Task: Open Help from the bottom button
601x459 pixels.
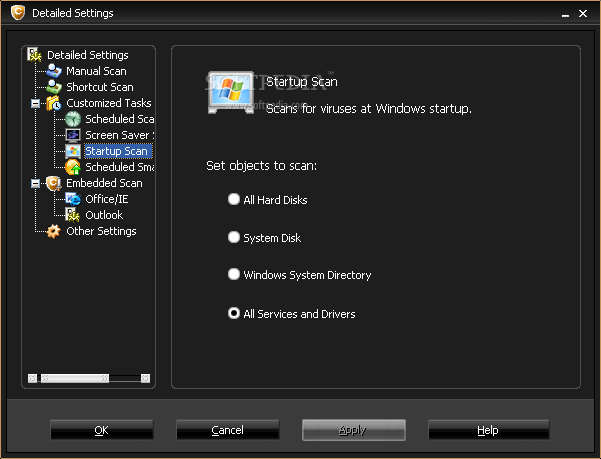Action: pos(487,430)
